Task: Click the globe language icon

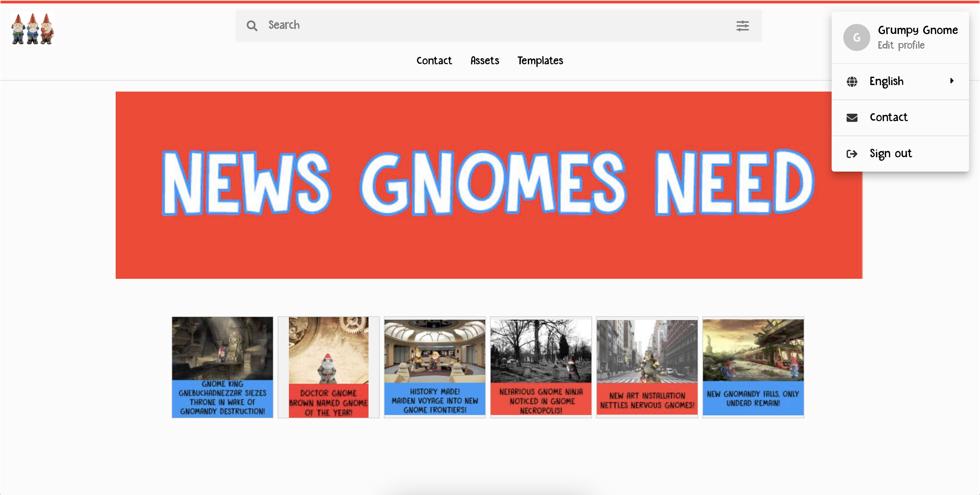Action: pos(851,81)
